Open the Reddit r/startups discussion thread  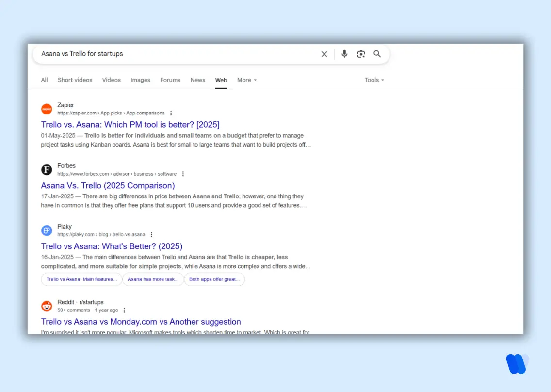[x=141, y=321]
